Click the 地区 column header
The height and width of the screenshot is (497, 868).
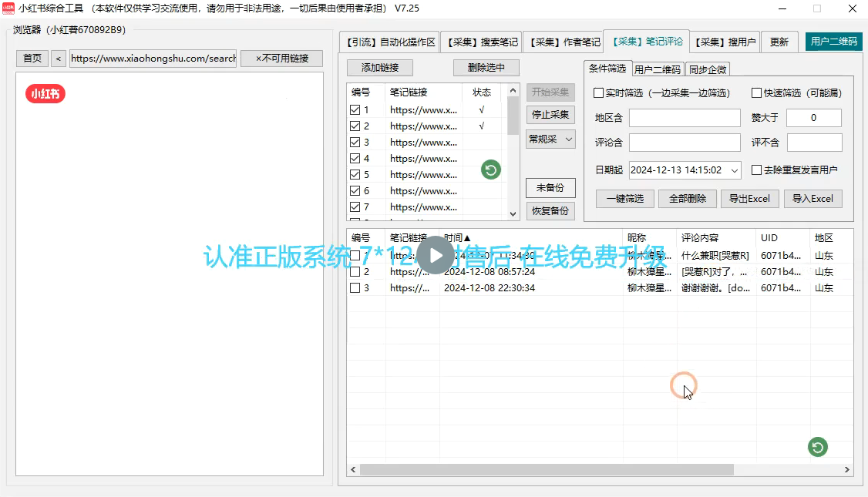pos(831,237)
